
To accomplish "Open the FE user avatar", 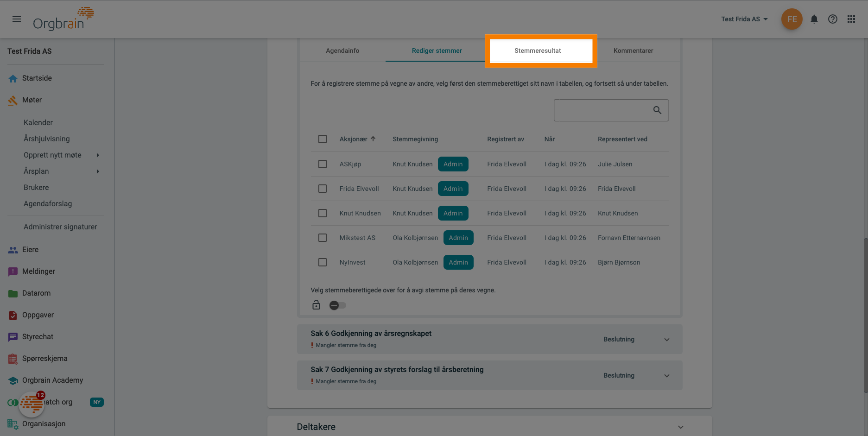I will (x=792, y=19).
